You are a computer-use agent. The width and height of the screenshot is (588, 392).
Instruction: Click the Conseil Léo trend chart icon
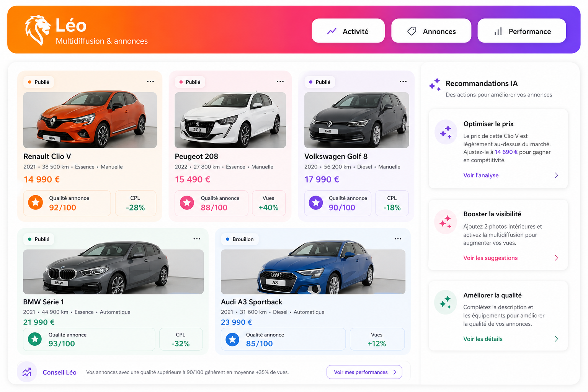point(27,372)
